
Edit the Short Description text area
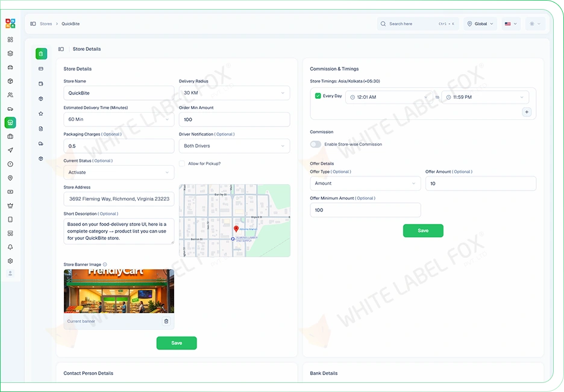(x=119, y=231)
